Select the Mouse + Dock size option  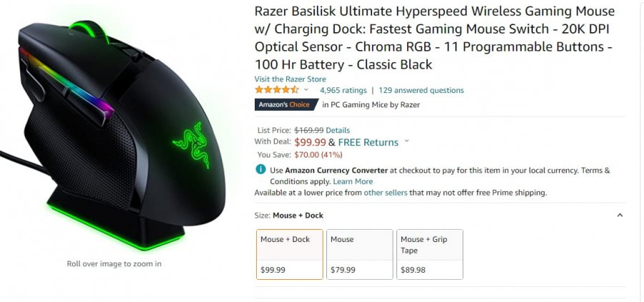coord(290,254)
